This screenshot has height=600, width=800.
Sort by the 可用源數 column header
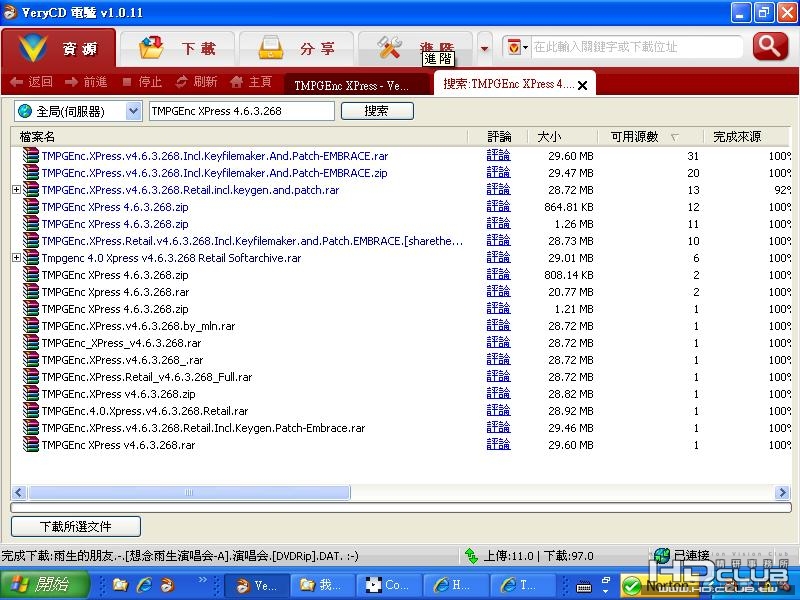pyautogui.click(x=650, y=137)
